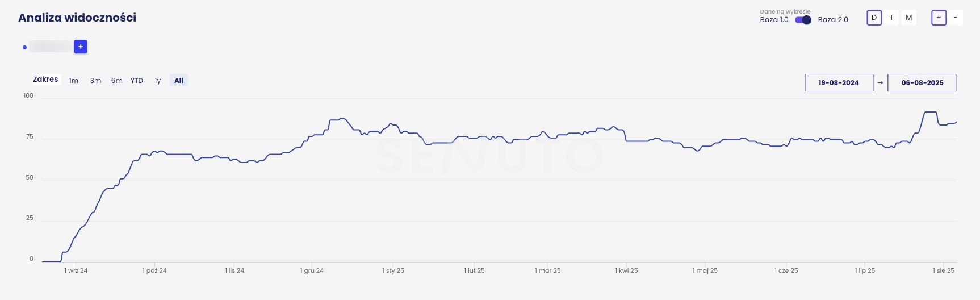This screenshot has height=300, width=980.
Task: Click the Baza 2.0 label
Action: click(832, 20)
